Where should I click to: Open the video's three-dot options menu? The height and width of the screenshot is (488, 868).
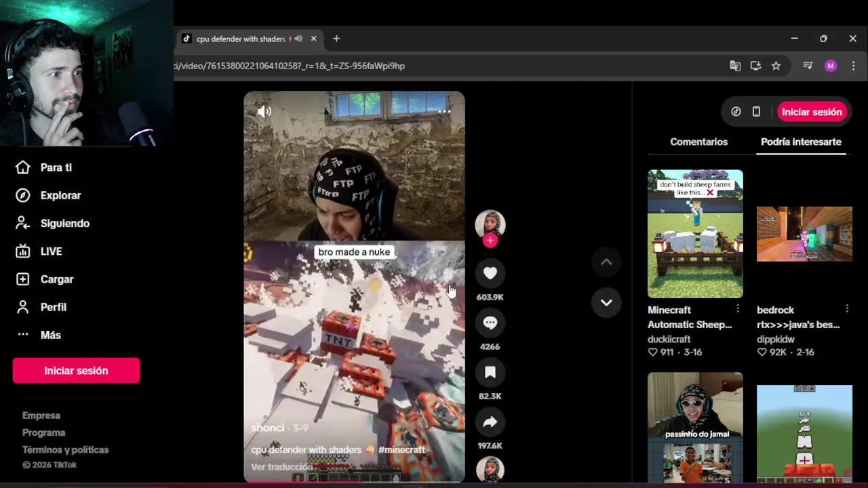444,112
